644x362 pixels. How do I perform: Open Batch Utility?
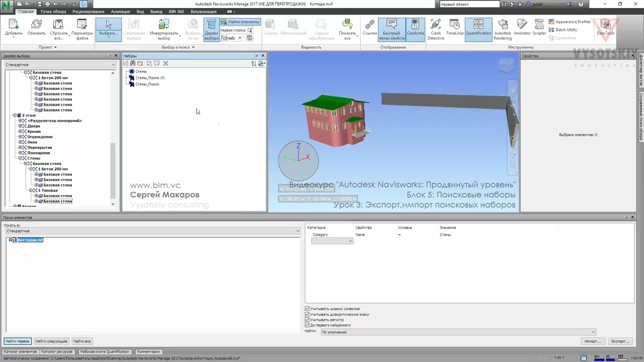pyautogui.click(x=562, y=30)
